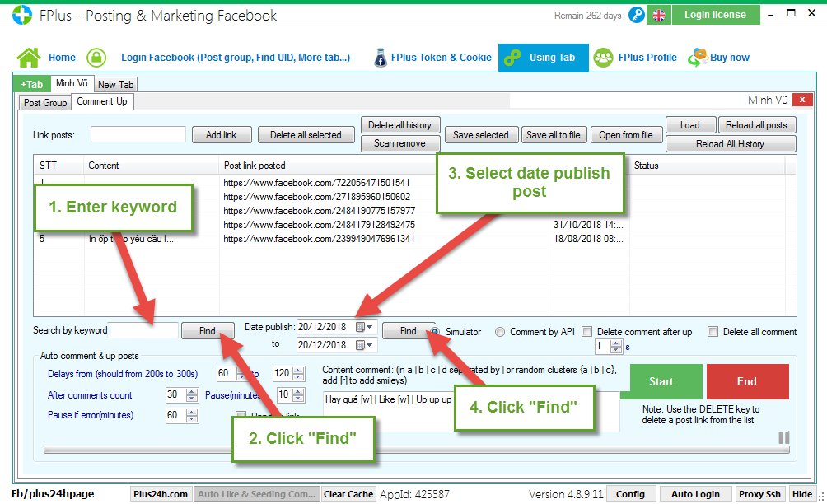The width and height of the screenshot is (827, 504).
Task: Switch language via the UK flag icon
Action: coord(659,16)
